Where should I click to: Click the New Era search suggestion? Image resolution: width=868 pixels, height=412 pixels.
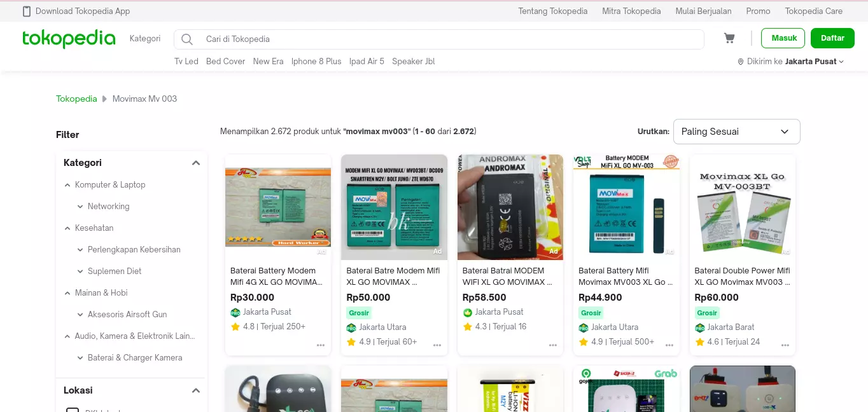[x=268, y=62]
